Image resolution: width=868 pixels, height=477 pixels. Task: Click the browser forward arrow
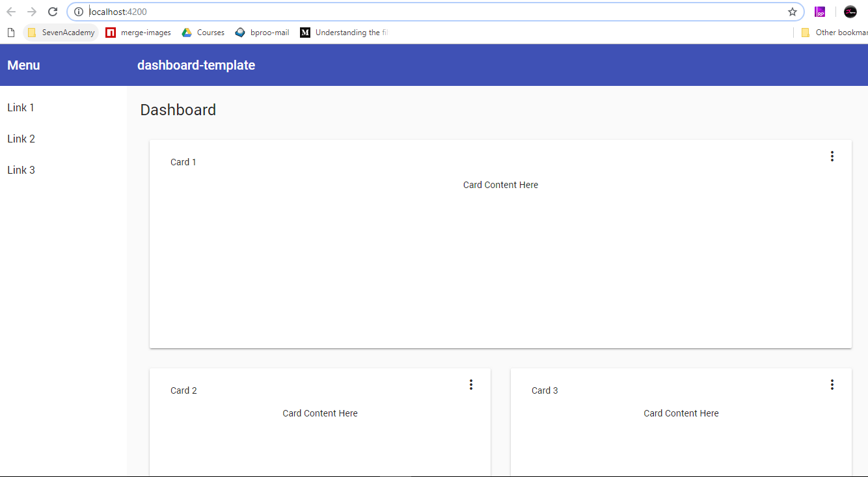tap(32, 12)
